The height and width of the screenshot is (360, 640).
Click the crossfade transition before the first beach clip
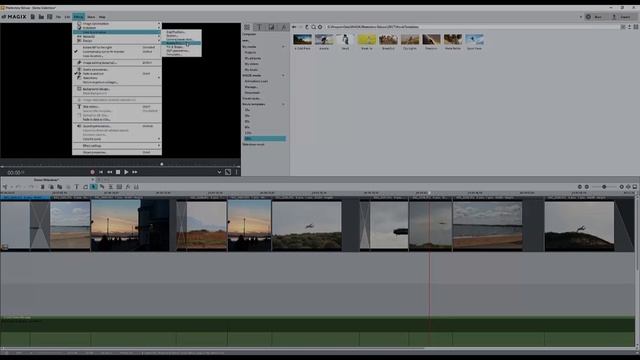[40, 225]
